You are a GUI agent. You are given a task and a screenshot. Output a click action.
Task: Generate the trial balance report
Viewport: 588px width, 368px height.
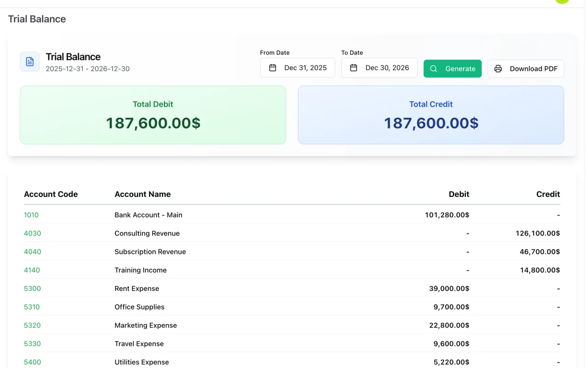(x=452, y=69)
